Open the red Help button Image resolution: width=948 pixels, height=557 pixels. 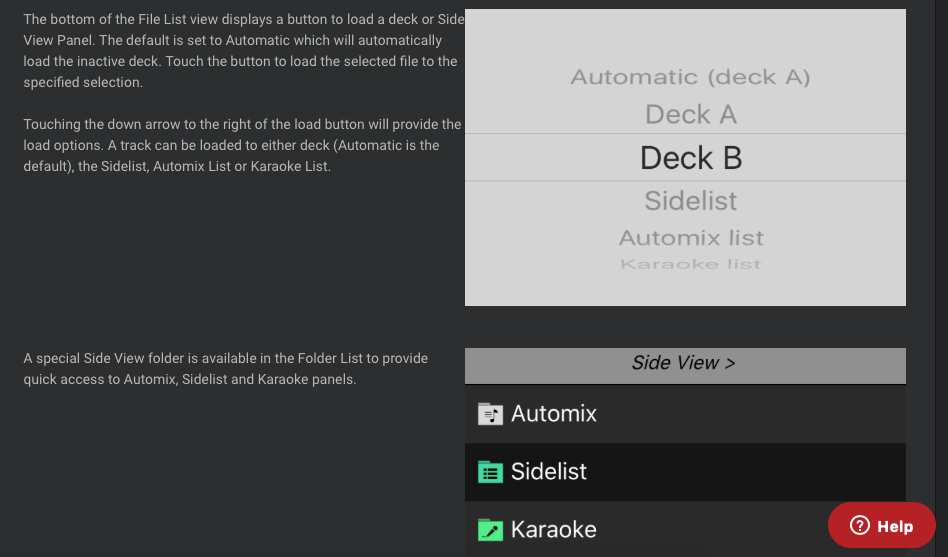click(881, 525)
